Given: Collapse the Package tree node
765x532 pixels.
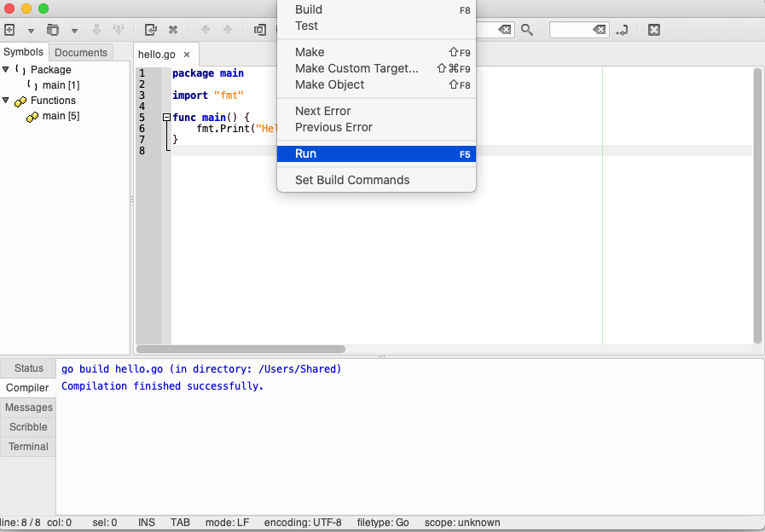Looking at the screenshot, I should tap(6, 69).
